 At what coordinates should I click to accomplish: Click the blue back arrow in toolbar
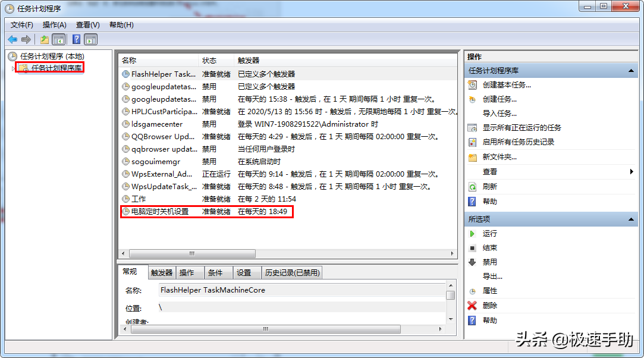click(x=13, y=38)
